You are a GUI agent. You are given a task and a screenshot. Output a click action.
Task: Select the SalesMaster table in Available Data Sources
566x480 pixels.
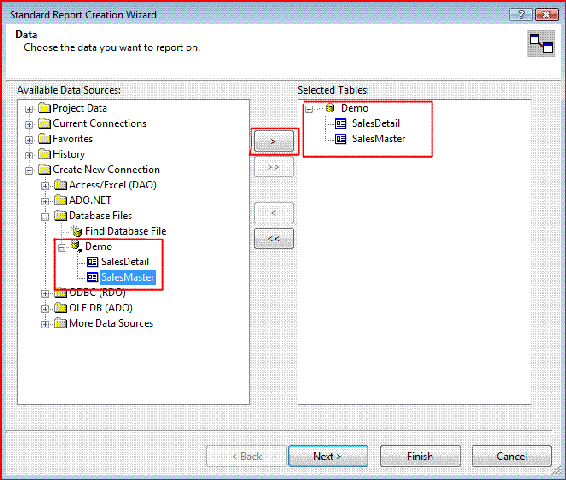[x=128, y=277]
